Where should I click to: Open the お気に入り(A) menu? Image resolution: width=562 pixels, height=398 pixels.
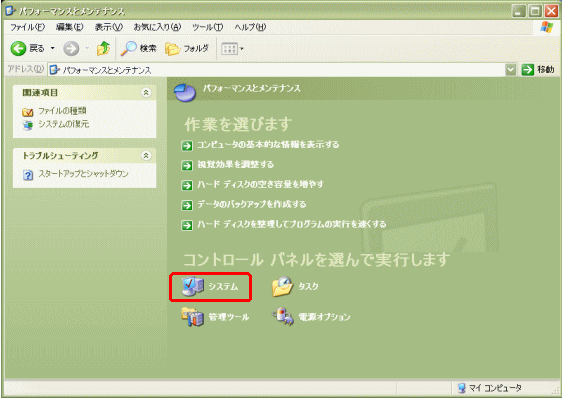click(157, 27)
